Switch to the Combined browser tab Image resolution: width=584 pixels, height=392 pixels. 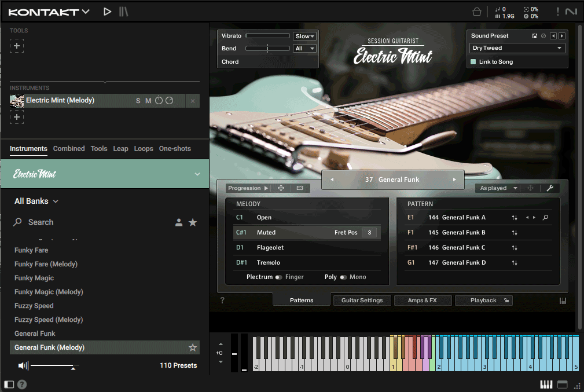click(x=69, y=149)
